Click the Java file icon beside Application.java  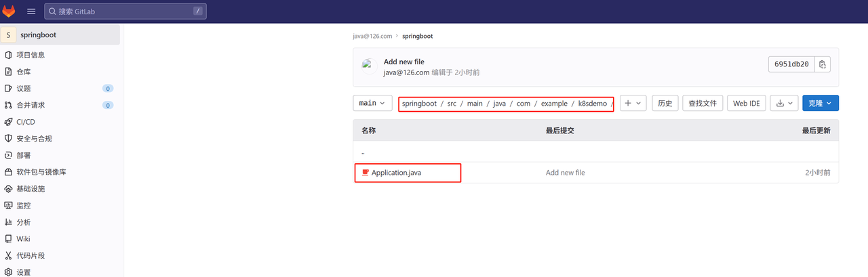[x=366, y=173]
